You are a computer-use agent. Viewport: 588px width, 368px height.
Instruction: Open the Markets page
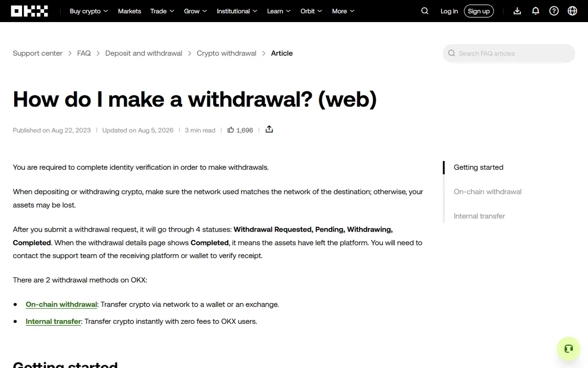[129, 11]
